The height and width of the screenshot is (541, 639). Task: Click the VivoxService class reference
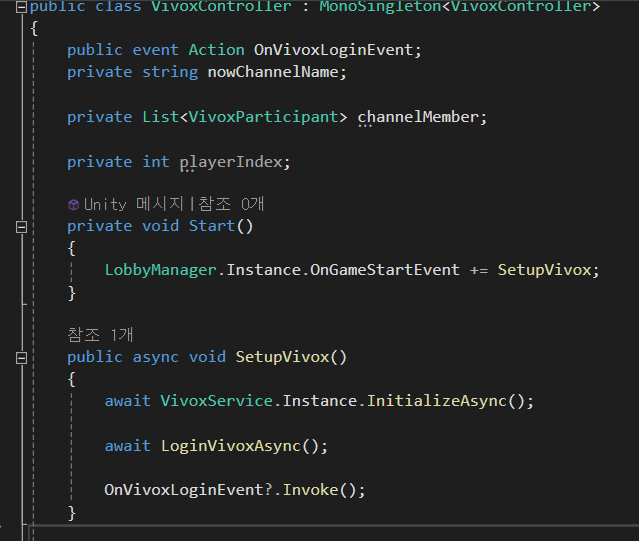(216, 401)
